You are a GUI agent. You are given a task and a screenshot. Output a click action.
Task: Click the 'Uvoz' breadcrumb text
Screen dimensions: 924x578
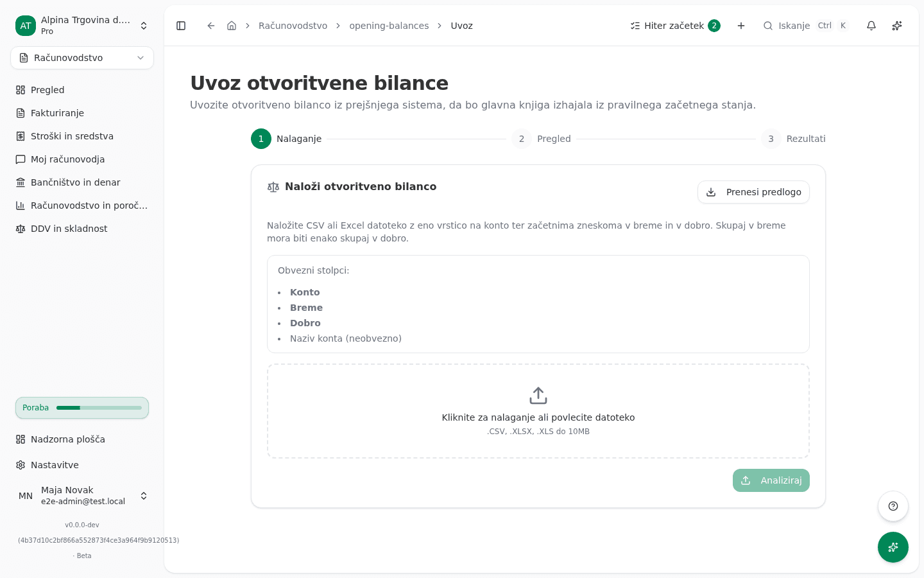point(461,26)
